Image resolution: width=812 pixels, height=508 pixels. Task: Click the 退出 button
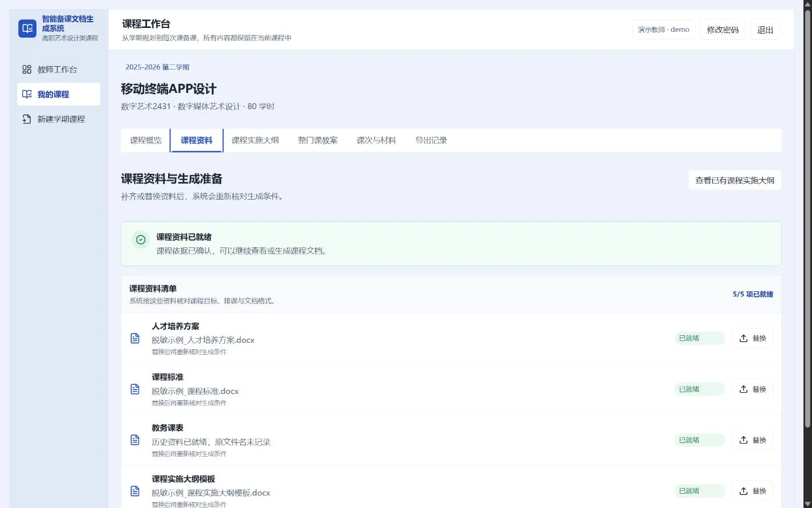coord(765,30)
